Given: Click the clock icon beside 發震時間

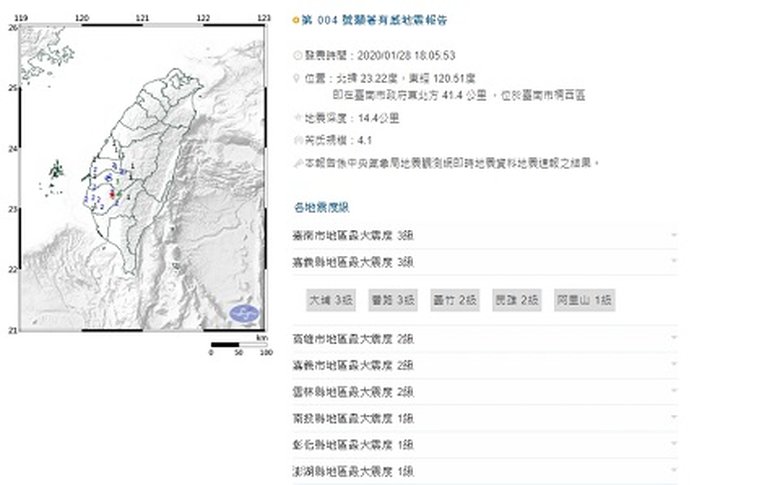Looking at the screenshot, I should (296, 56).
